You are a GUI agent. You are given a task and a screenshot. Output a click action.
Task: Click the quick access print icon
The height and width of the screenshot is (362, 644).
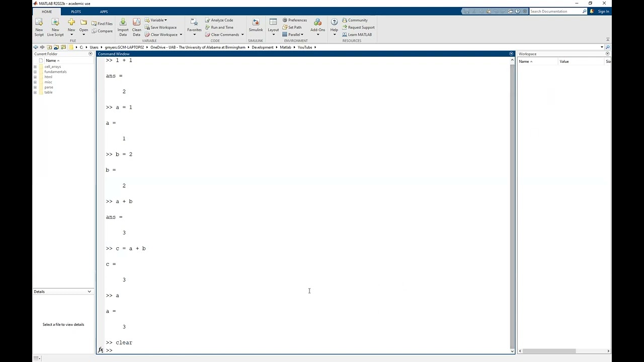coord(511,11)
